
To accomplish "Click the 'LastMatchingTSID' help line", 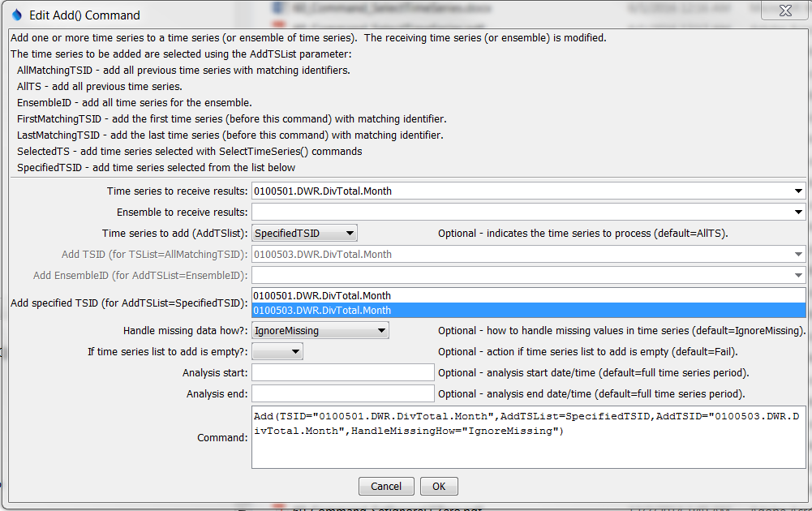I will (230, 135).
